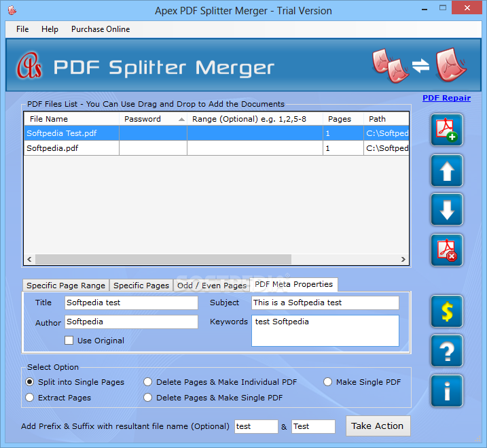This screenshot has width=487, height=448.
Task: Click the app icon in the title bar
Action: 12,10
